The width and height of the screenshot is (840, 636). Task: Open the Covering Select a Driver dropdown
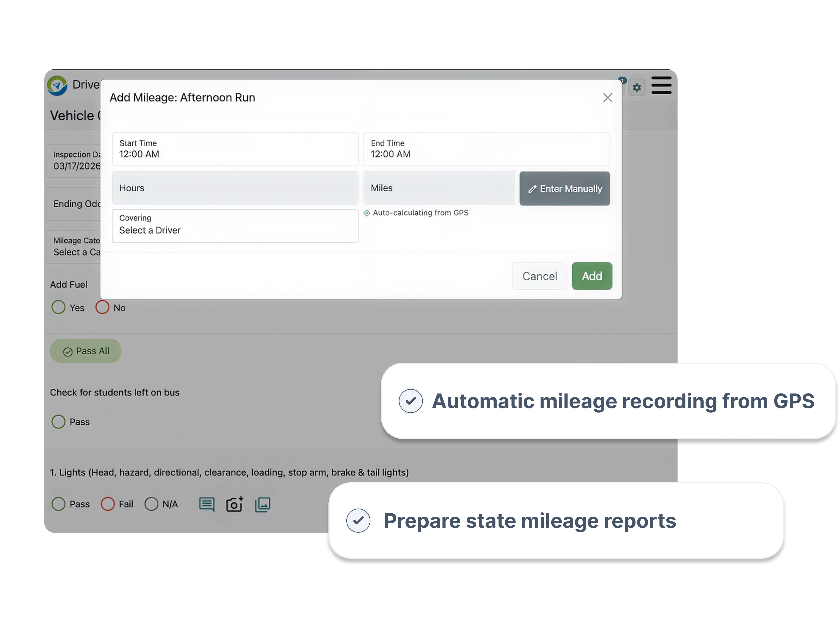click(x=235, y=226)
